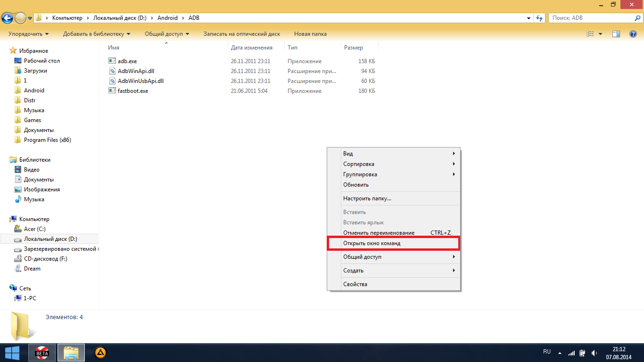The image size is (644, 362).
Task: Expand the 'Создать' context submenu
Action: 394,271
